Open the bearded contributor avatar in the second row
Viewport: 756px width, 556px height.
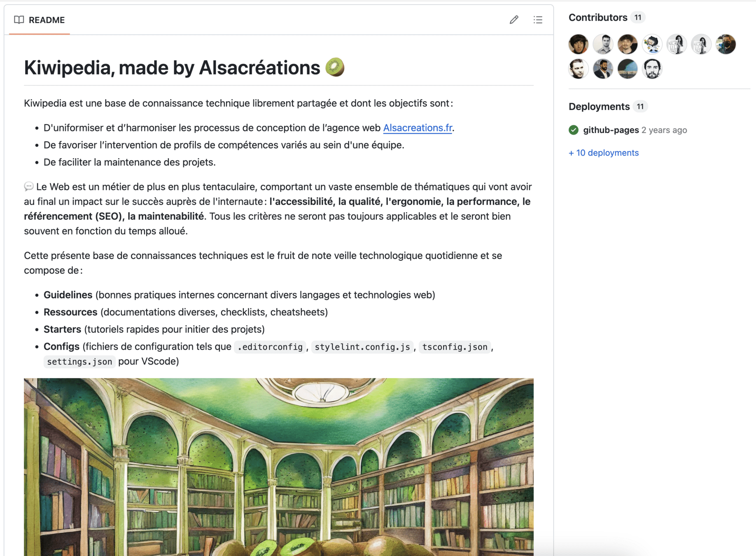(x=652, y=69)
